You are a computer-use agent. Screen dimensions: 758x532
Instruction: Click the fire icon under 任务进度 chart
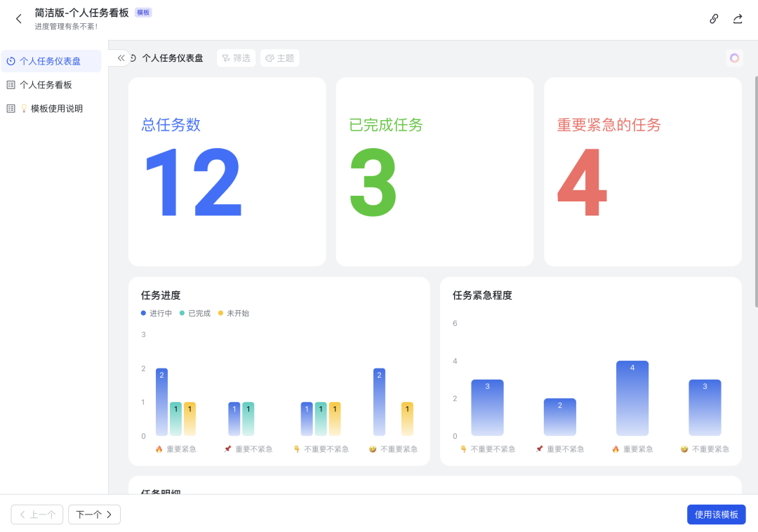(159, 449)
